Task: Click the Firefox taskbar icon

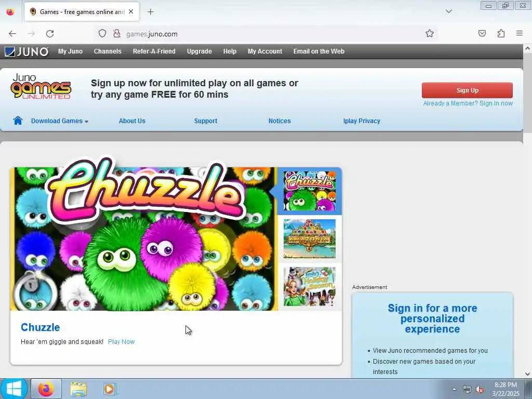Action: (46, 389)
